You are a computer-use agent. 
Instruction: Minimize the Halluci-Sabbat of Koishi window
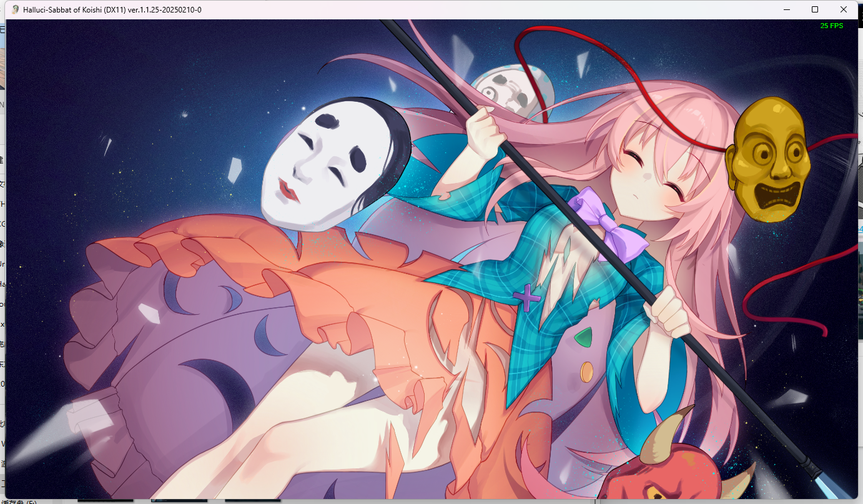(786, 9)
